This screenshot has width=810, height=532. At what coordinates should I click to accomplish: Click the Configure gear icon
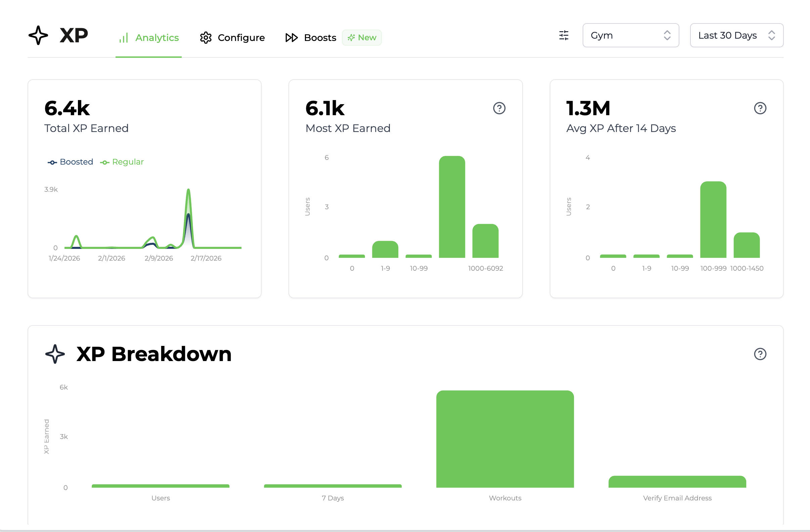[x=206, y=37]
